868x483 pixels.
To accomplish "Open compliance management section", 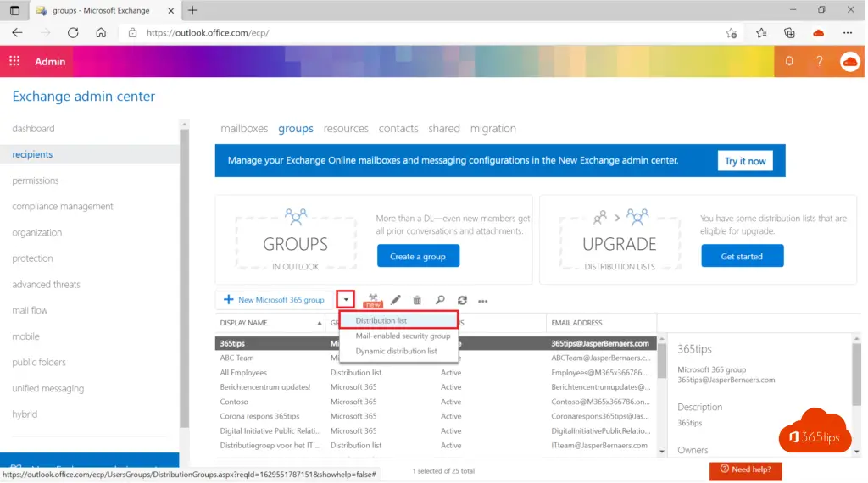I will tap(63, 207).
